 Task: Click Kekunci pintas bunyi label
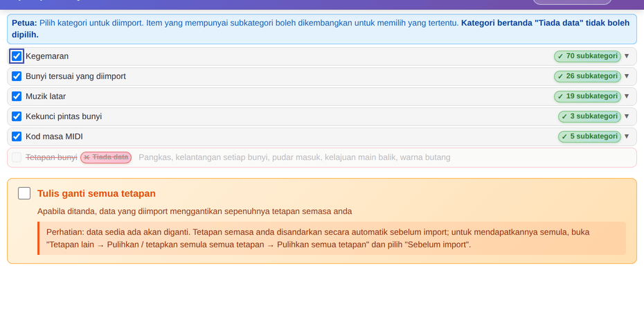click(x=64, y=116)
